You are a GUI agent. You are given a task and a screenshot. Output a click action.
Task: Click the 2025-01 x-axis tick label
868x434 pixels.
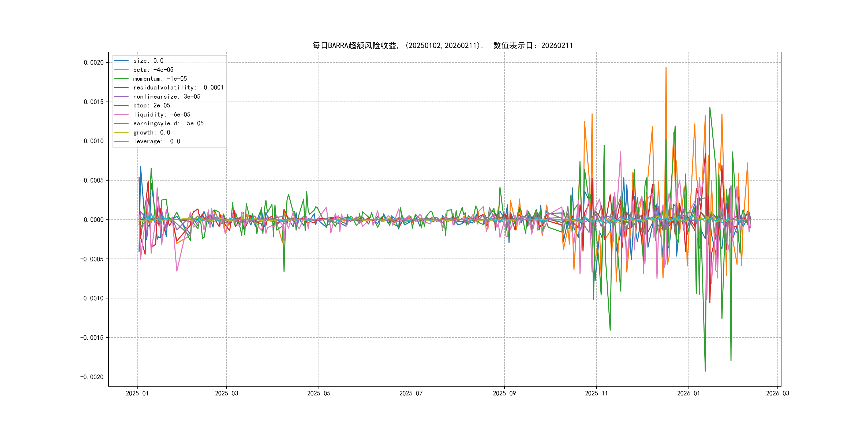137,393
